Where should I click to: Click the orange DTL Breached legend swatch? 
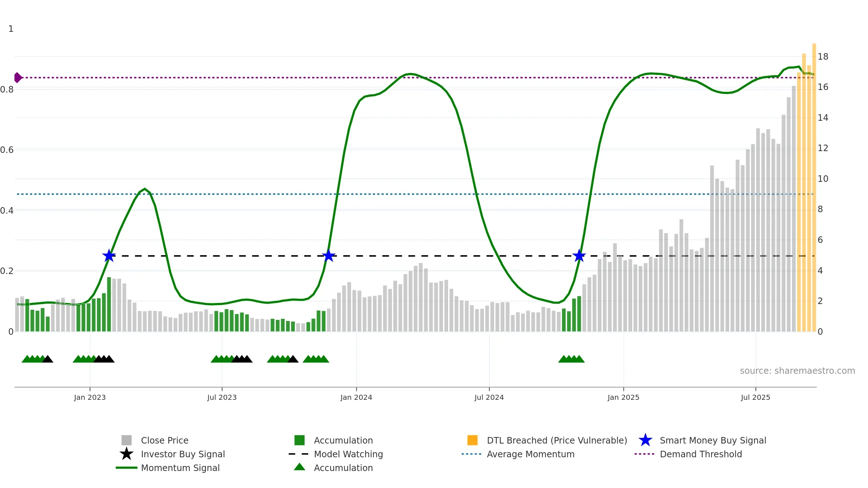click(472, 440)
